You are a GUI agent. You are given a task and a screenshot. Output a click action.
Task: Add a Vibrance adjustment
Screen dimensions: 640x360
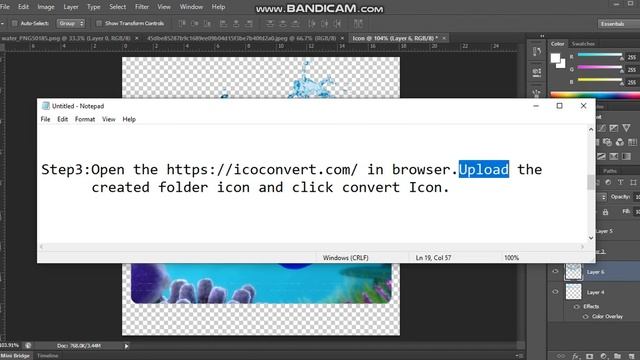tap(627, 128)
